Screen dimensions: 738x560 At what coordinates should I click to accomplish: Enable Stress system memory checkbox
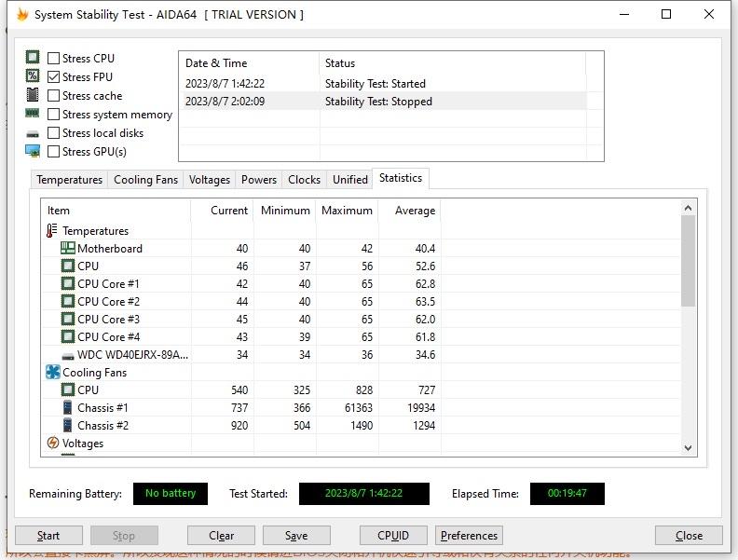[x=54, y=115]
